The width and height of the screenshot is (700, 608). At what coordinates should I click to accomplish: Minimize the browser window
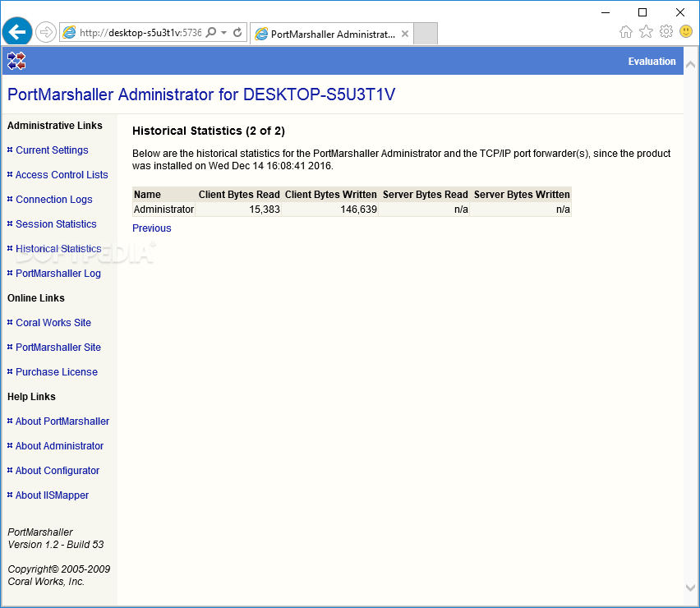click(x=606, y=12)
